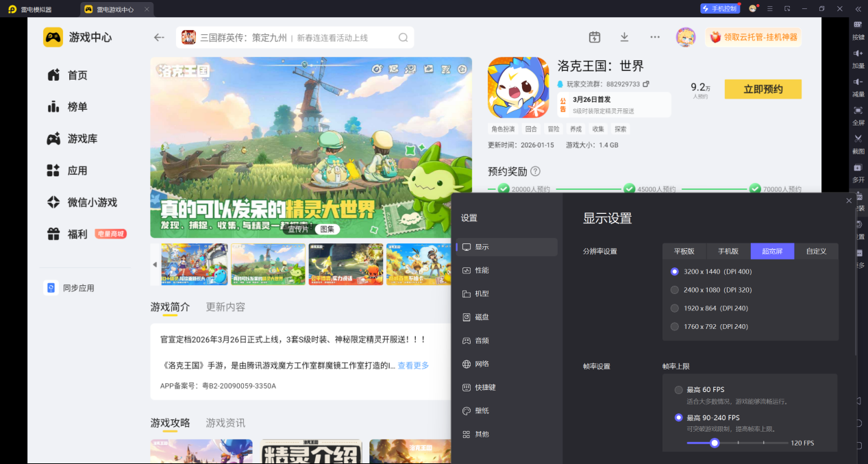Screen dimensions: 868x464
Task: Click the 手机控制 phone control button
Action: coord(719,9)
